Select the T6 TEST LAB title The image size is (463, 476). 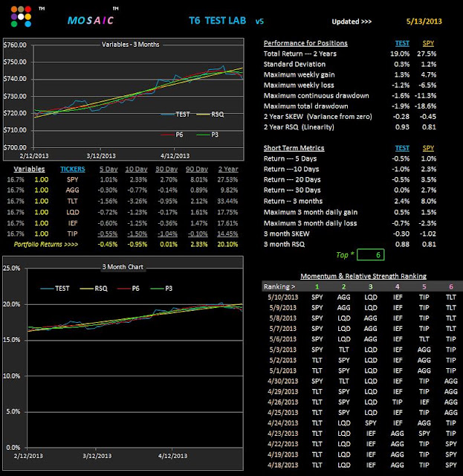[217, 20]
